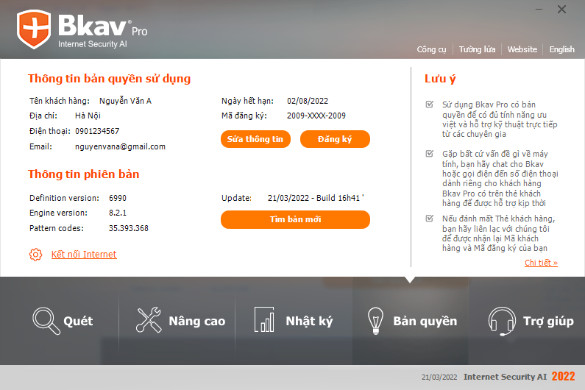The height and width of the screenshot is (390, 585).
Task: Click the 'Engine version:' label
Action: (58, 213)
